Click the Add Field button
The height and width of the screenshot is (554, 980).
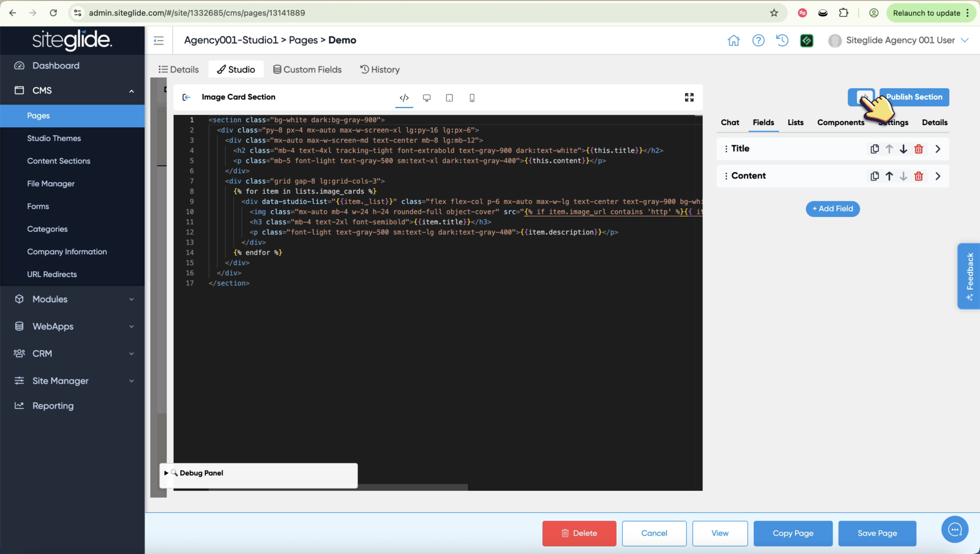[833, 209]
